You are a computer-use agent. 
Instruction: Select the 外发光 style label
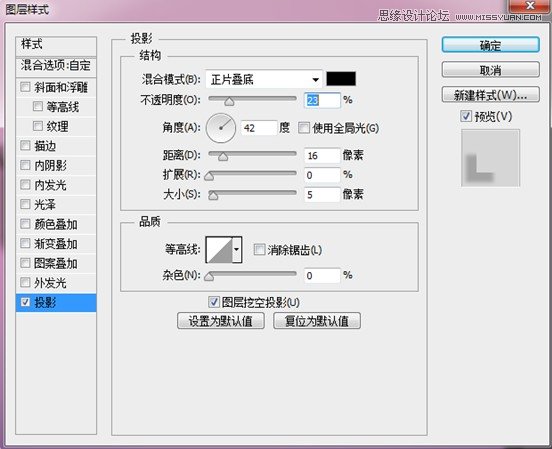(50, 282)
